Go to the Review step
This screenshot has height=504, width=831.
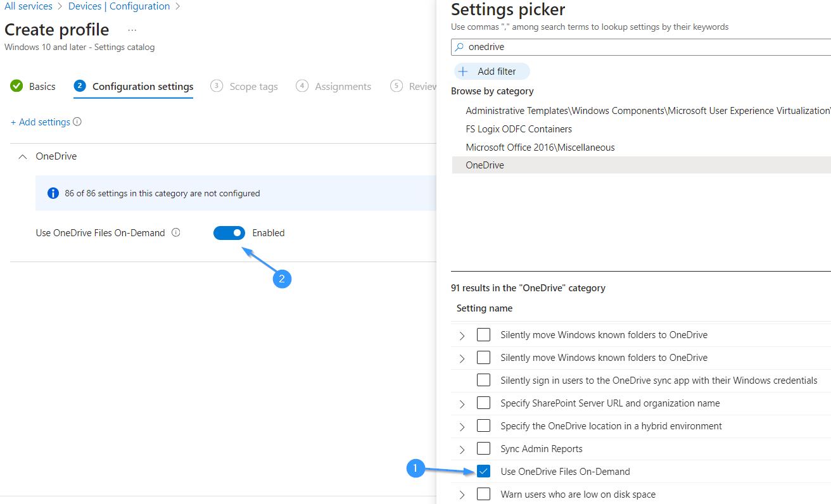pyautogui.click(x=414, y=86)
